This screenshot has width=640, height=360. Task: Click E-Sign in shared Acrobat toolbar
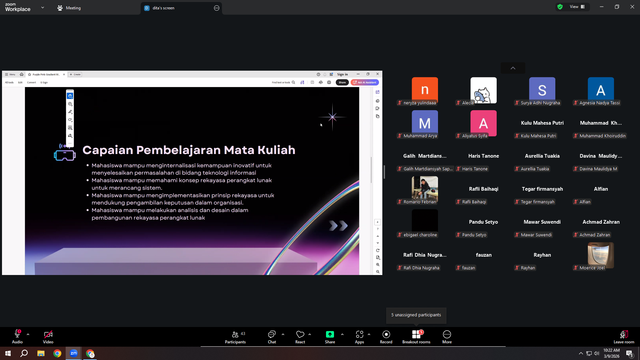44,82
